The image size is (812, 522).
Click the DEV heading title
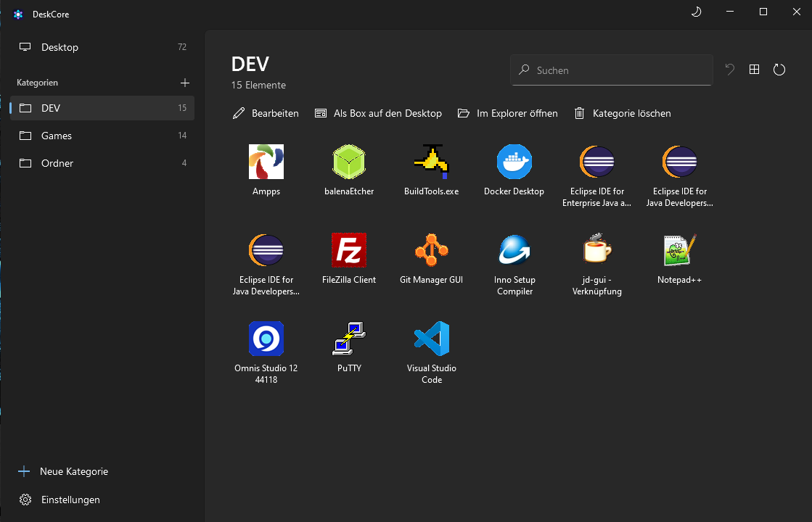[250, 64]
